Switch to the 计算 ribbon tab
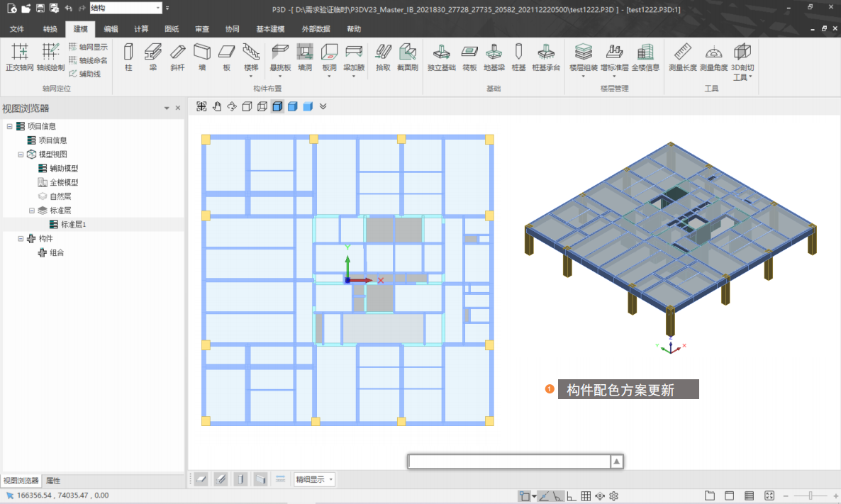This screenshot has height=504, width=841. tap(141, 29)
